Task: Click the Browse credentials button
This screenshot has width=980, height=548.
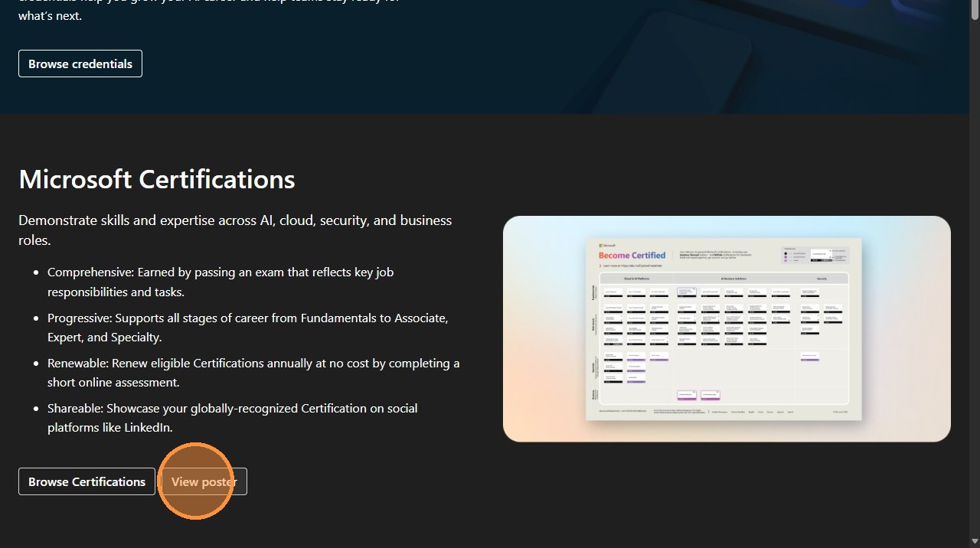Action: [x=80, y=64]
